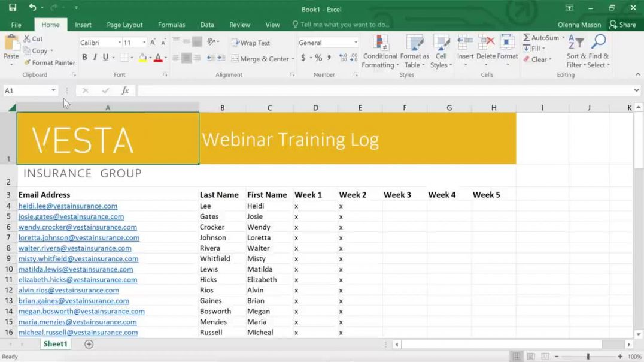Click AutoSum
This screenshot has width=644, height=362.
click(x=541, y=38)
